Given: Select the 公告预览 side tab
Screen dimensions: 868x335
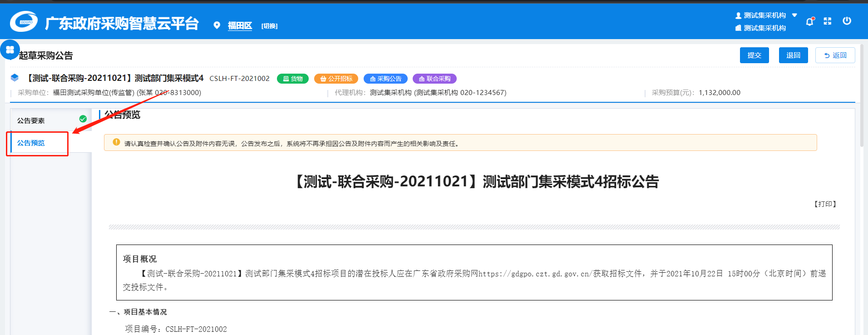Looking at the screenshot, I should [x=31, y=143].
